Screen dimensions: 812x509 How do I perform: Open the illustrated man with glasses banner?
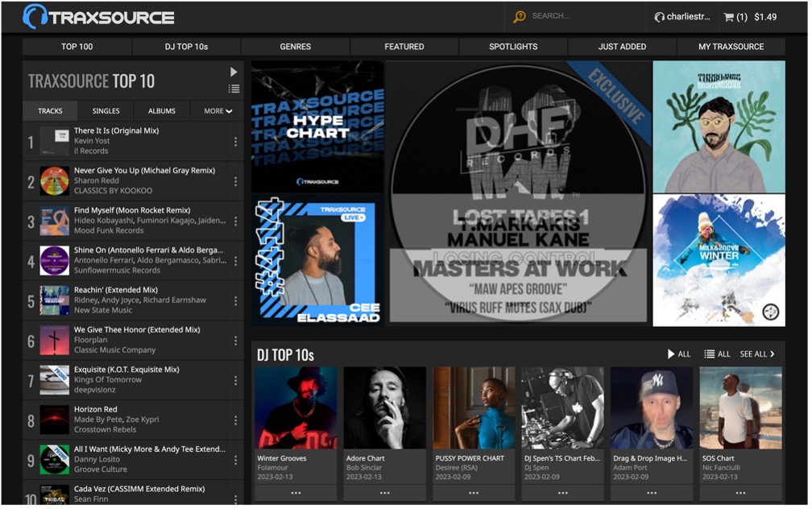point(719,127)
